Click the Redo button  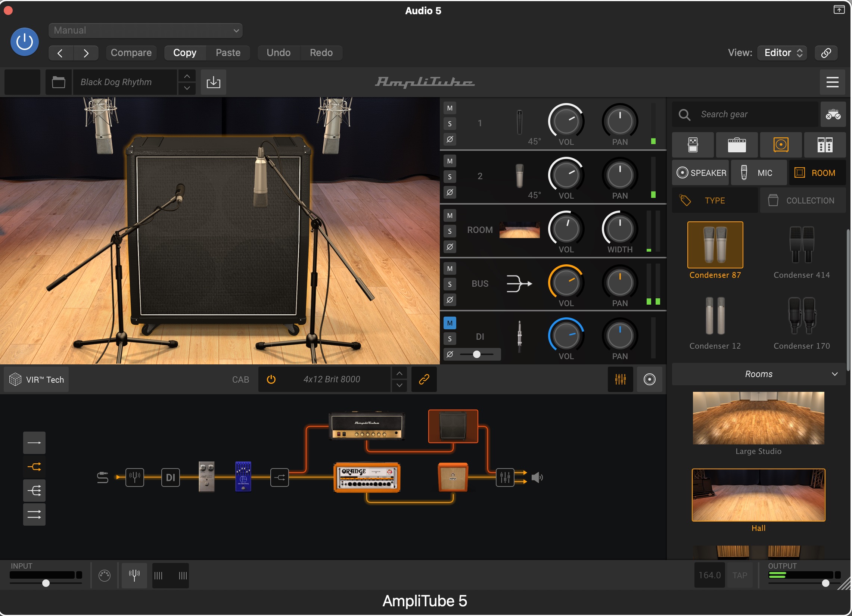[x=321, y=53]
